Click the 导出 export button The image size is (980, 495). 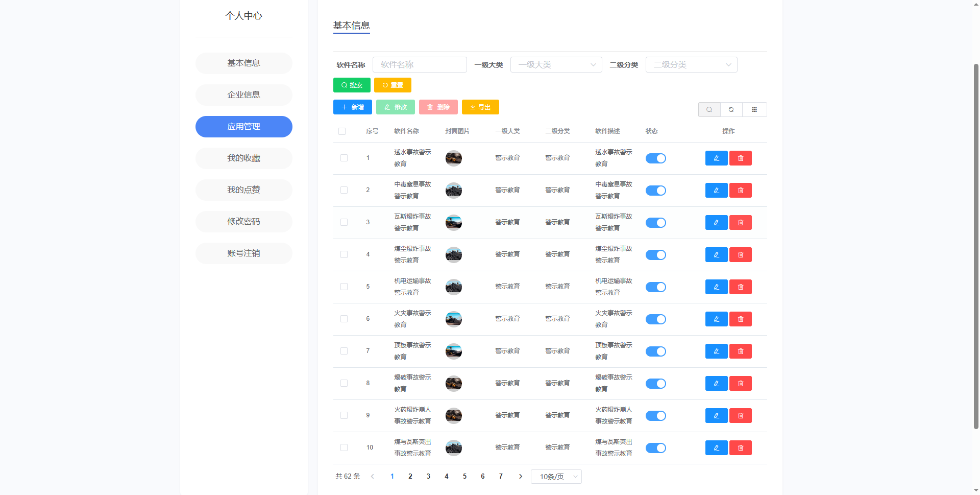pyautogui.click(x=480, y=107)
